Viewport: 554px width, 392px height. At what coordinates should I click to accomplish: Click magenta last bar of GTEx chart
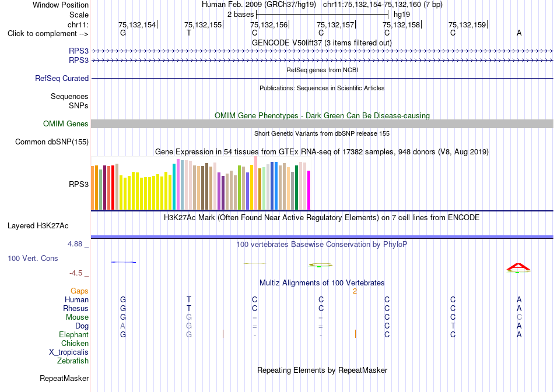click(x=308, y=190)
